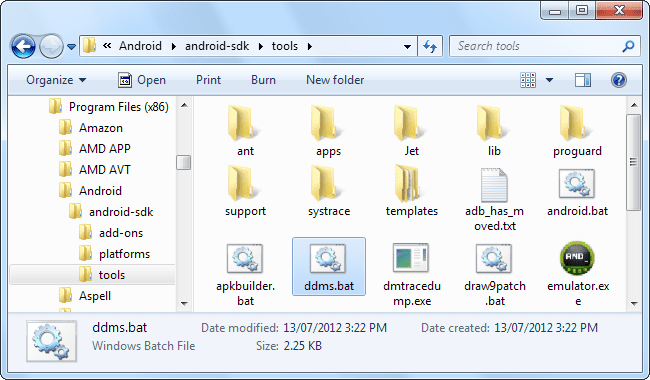Image resolution: width=650 pixels, height=380 pixels.
Task: Select the AMD APP folder in the tree
Action: [95, 148]
